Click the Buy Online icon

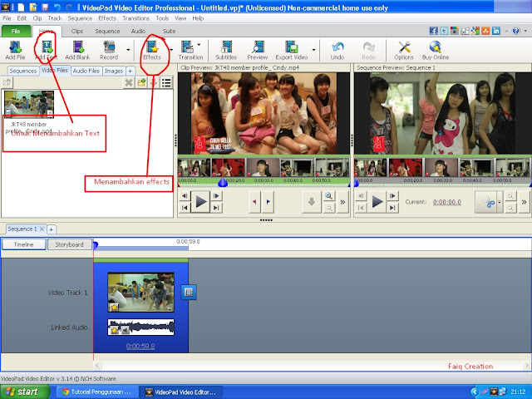[x=436, y=50]
